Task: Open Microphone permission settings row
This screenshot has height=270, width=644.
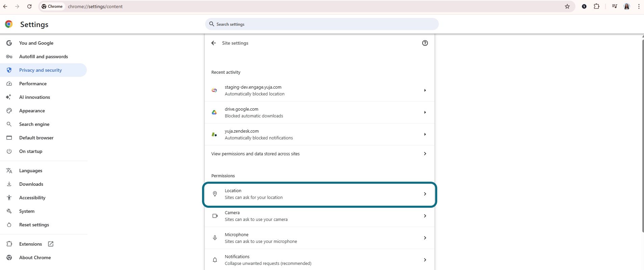Action: tap(319, 238)
